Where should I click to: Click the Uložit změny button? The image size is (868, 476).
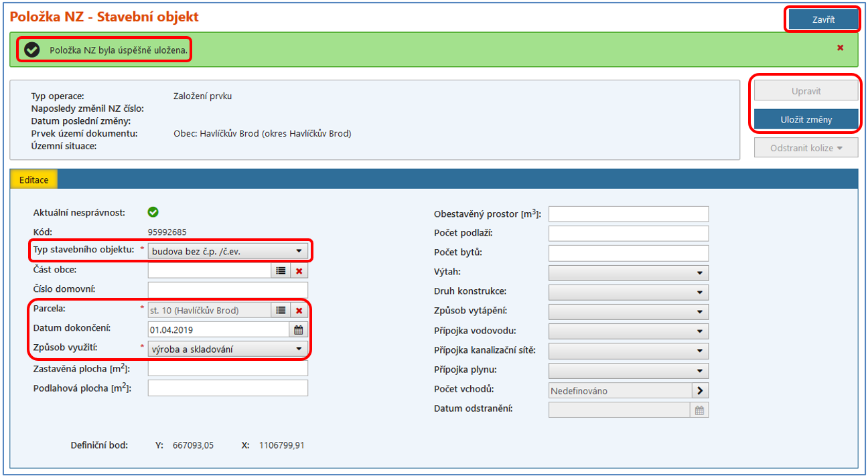806,120
